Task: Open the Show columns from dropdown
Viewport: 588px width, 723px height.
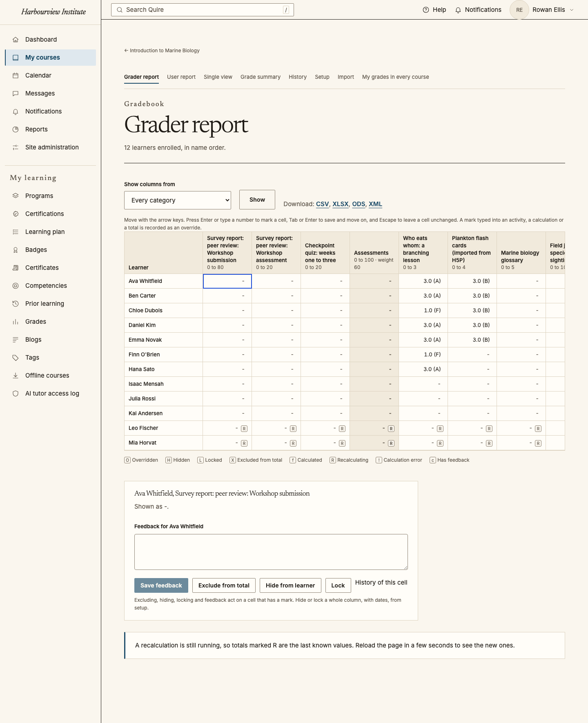Action: pyautogui.click(x=178, y=200)
